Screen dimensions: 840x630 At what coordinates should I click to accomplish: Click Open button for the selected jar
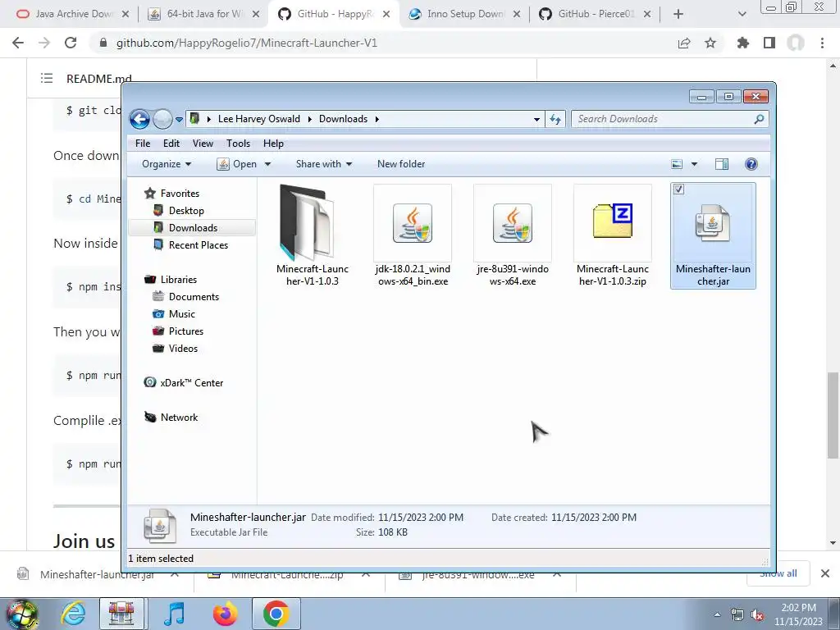[x=237, y=164]
